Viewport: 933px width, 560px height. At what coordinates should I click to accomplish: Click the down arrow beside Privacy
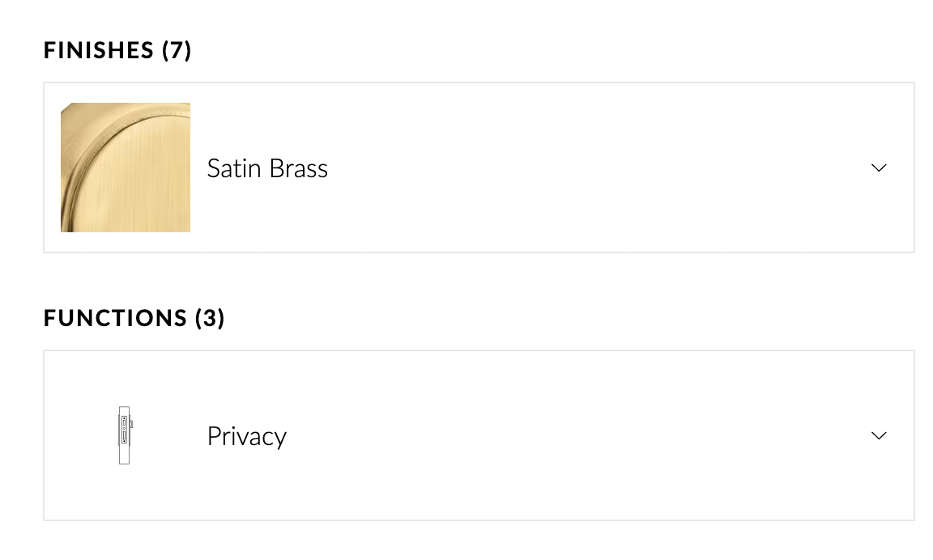(x=879, y=435)
